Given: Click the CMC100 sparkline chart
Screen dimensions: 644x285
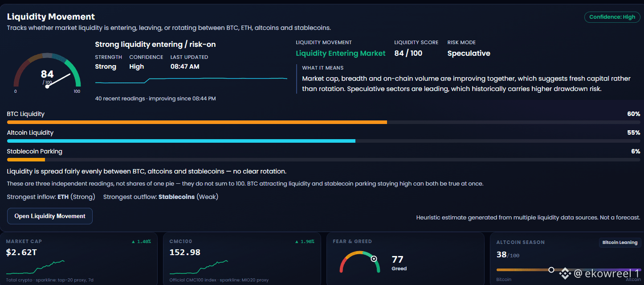Looking at the screenshot, I should pyautogui.click(x=199, y=267).
